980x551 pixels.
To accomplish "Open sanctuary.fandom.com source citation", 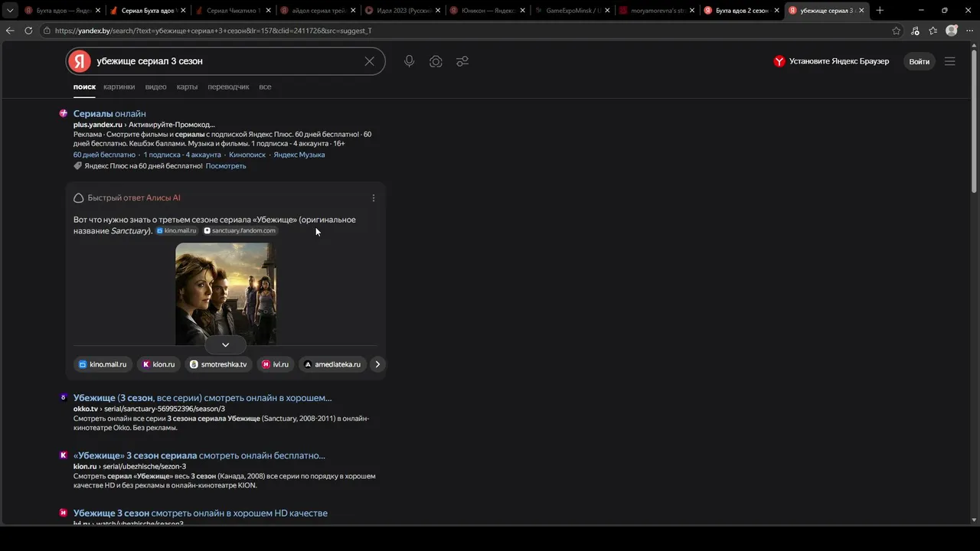I will pos(240,230).
